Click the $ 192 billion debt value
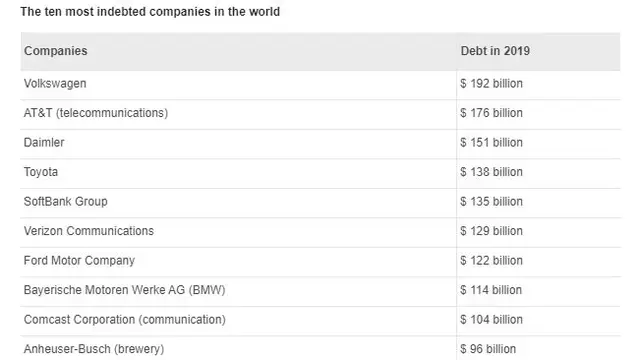 pos(491,84)
